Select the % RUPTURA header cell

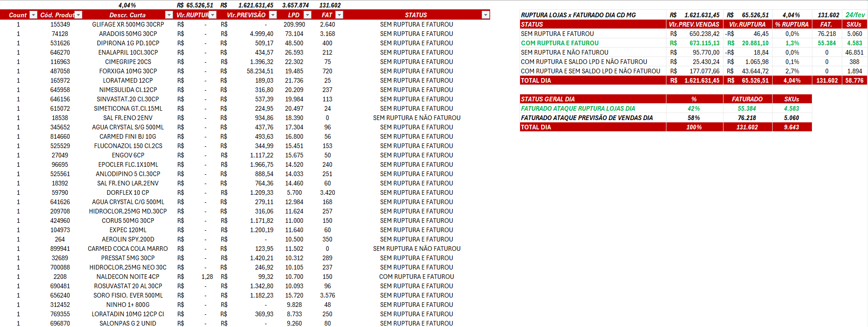792,24
